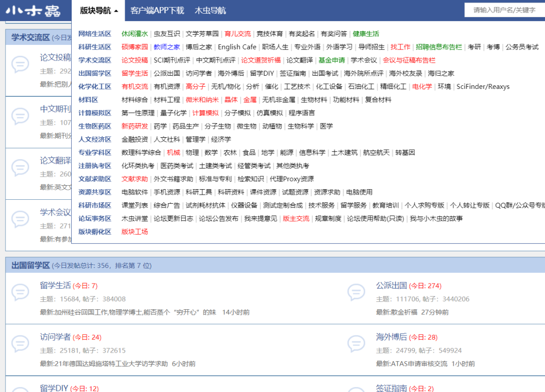Open the 文献求助区 category
The height and width of the screenshot is (392, 545).
94,179
